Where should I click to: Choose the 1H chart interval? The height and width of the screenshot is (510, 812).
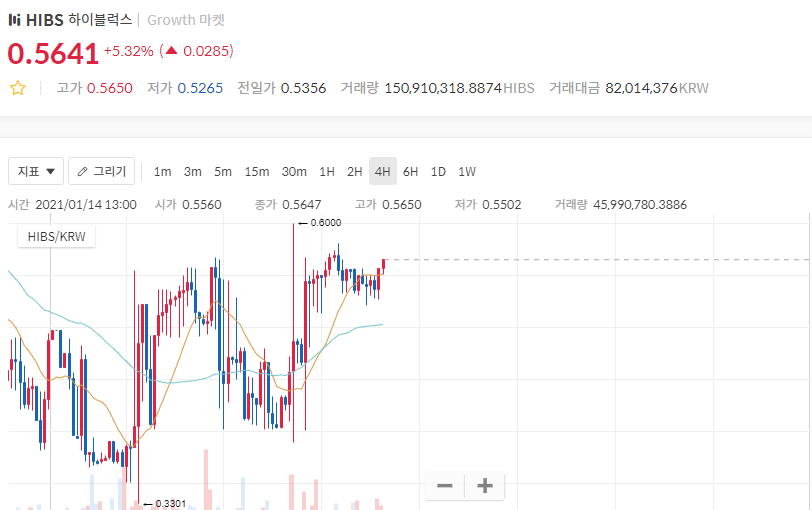327,171
